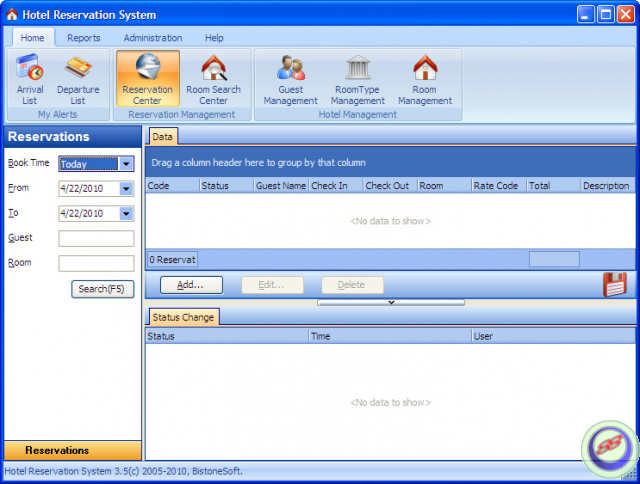Click the Search(F5) button
This screenshot has height=484, width=640.
(x=102, y=289)
